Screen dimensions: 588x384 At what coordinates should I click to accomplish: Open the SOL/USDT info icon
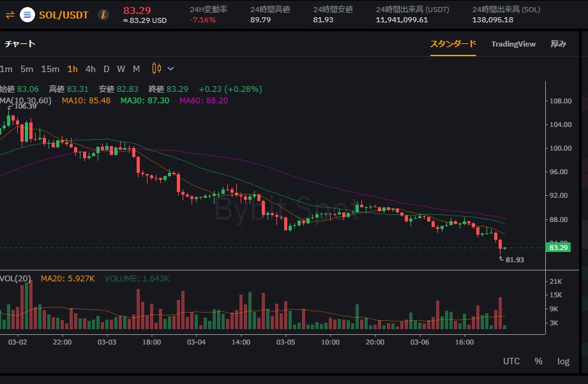tap(103, 15)
